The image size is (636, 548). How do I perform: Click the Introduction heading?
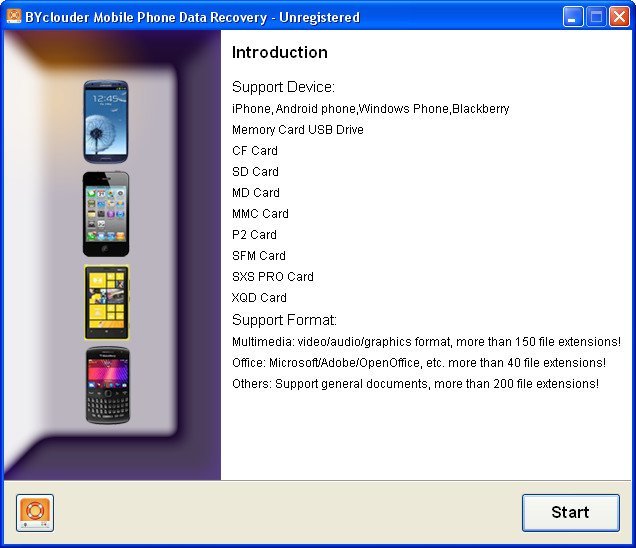pos(279,52)
